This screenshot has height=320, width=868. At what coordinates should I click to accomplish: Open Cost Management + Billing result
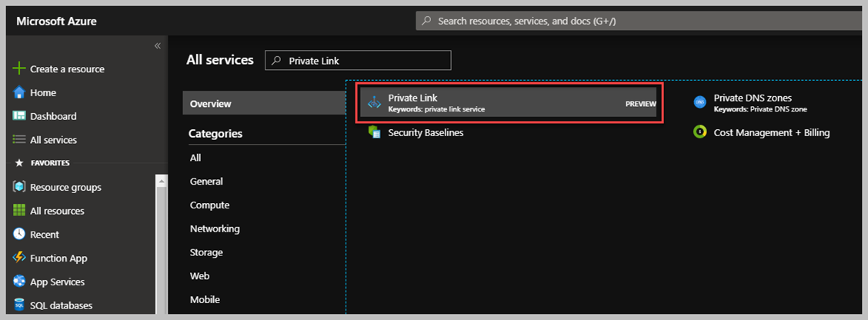(x=772, y=132)
